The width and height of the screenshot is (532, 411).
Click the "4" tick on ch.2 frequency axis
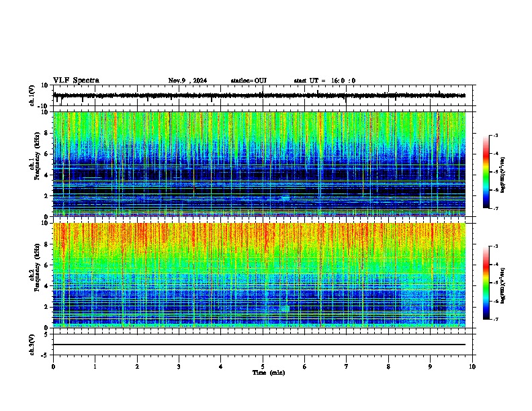click(47, 286)
